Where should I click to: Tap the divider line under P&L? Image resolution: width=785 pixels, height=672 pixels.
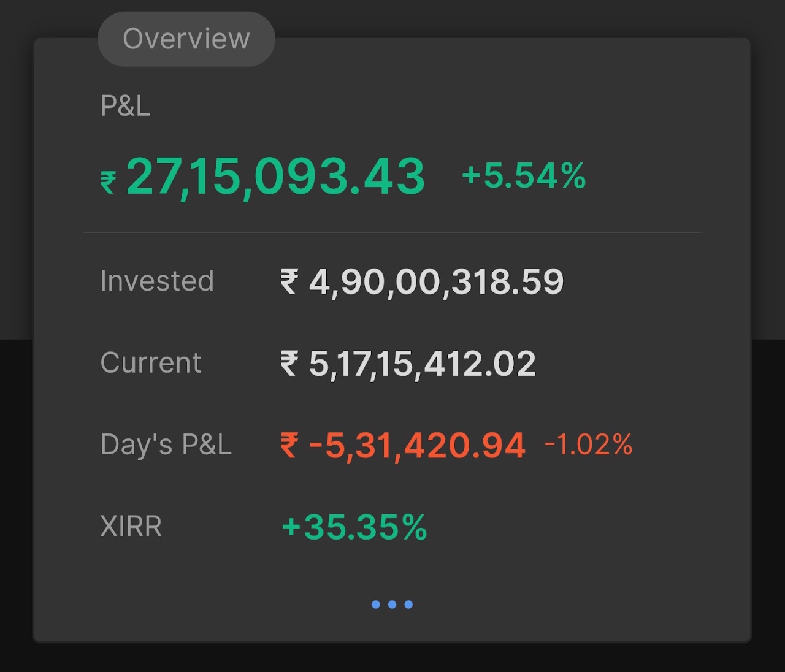[392, 232]
